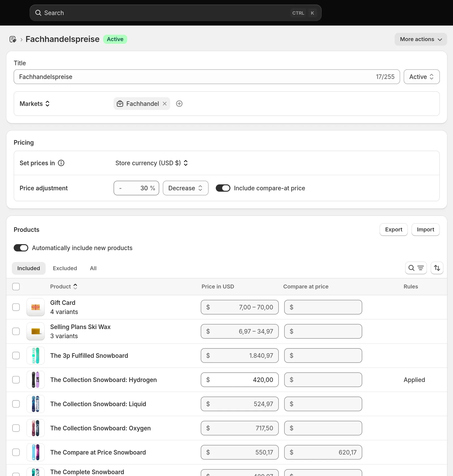This screenshot has width=453, height=476.
Task: Show info about Set prices in
Action: pos(61,163)
